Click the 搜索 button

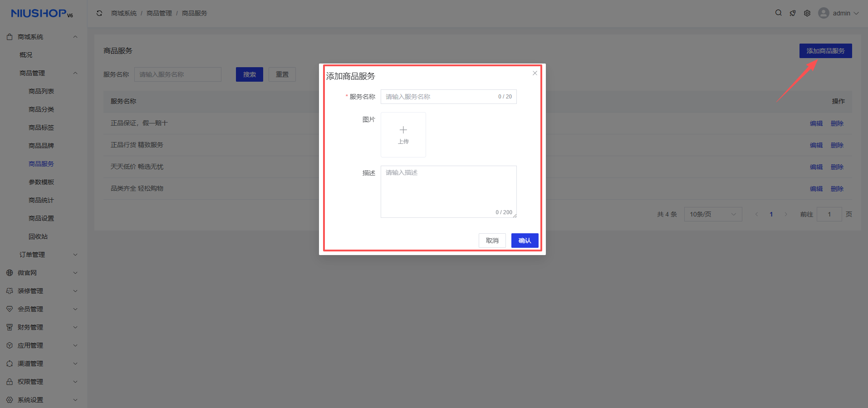tap(250, 74)
